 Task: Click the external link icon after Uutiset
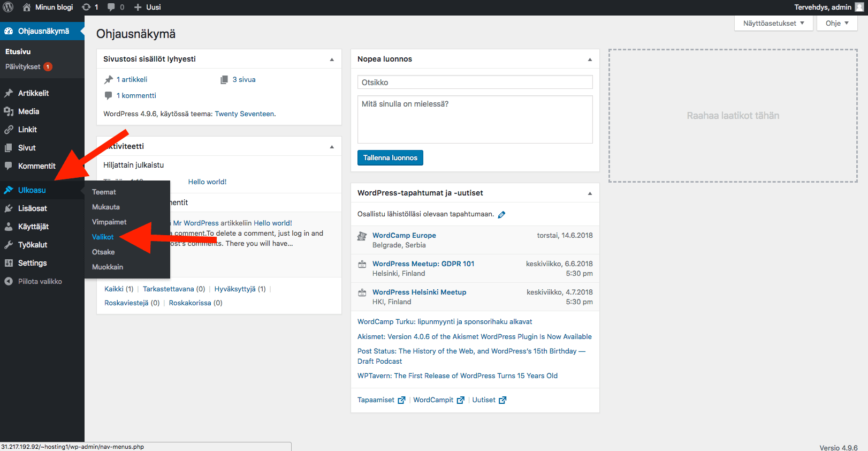coord(502,400)
